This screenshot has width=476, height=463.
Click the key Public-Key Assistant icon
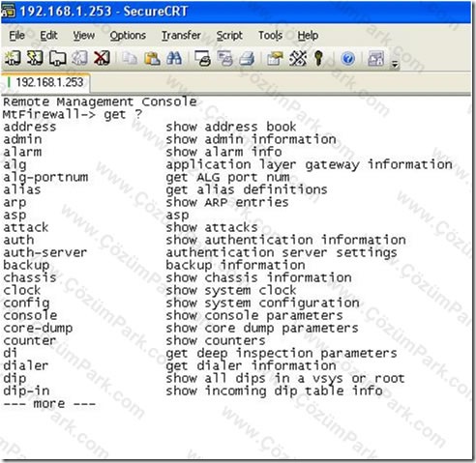318,59
